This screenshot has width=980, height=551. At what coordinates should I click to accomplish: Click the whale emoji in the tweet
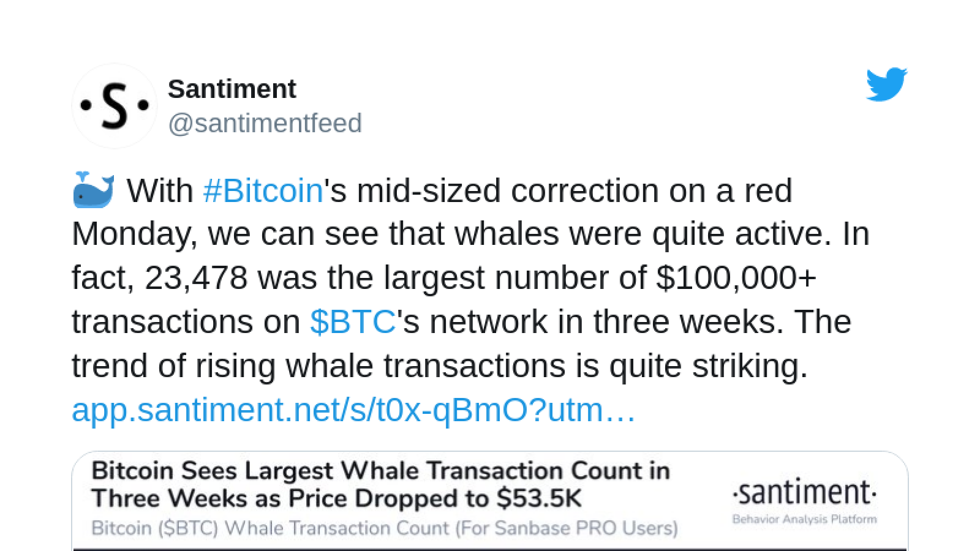(x=93, y=190)
